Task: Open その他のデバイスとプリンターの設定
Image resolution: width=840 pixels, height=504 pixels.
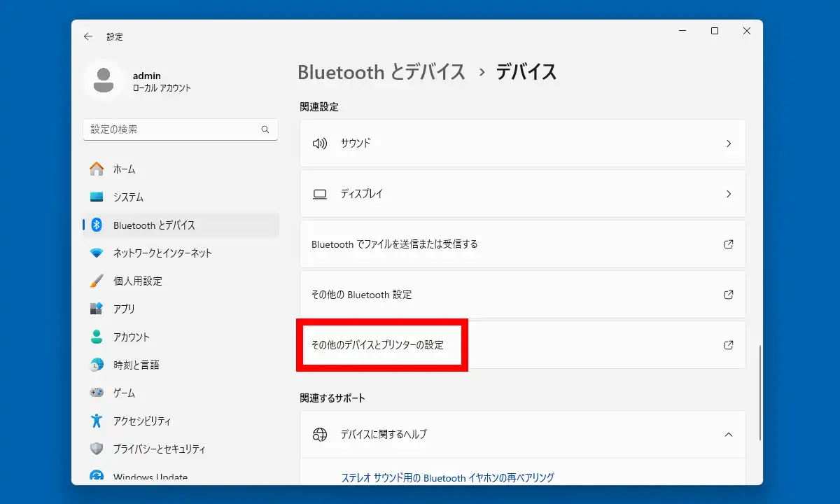Action: pyautogui.click(x=523, y=345)
